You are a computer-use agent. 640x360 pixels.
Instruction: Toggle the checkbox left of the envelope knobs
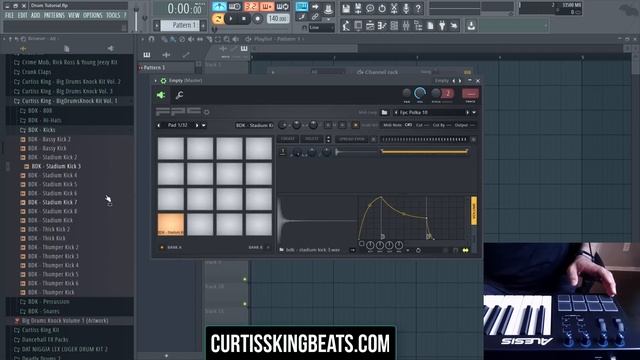point(361,244)
